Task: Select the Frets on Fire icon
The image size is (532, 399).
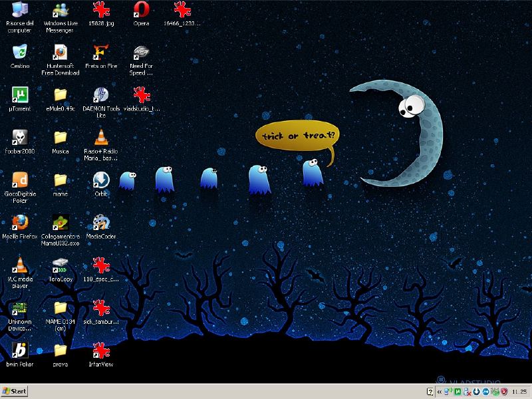Action: coord(101,53)
